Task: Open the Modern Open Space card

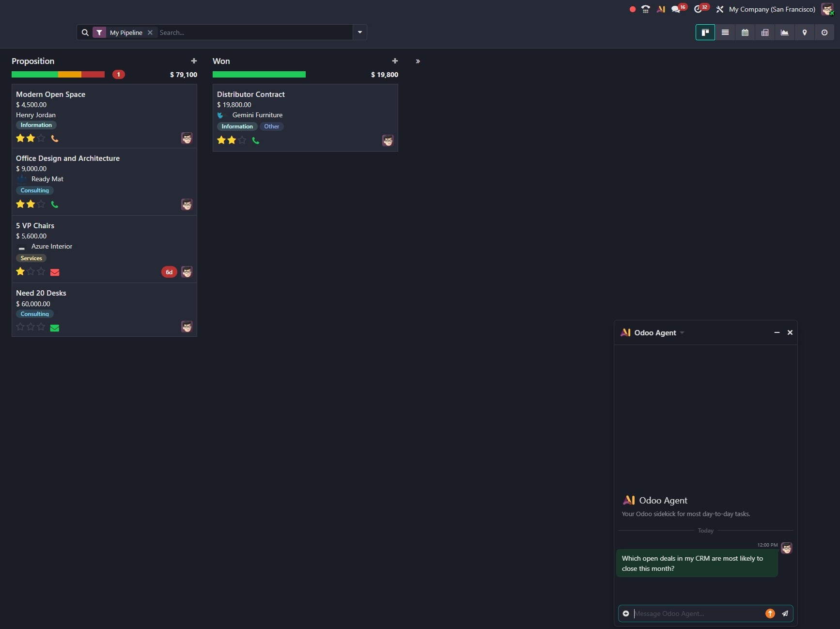Action: pyautogui.click(x=104, y=116)
